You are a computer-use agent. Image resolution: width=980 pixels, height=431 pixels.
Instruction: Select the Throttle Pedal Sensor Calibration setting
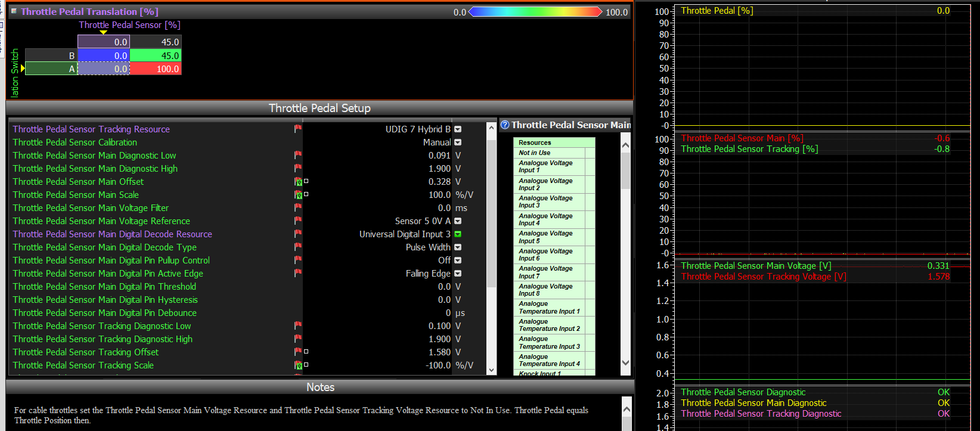point(75,142)
